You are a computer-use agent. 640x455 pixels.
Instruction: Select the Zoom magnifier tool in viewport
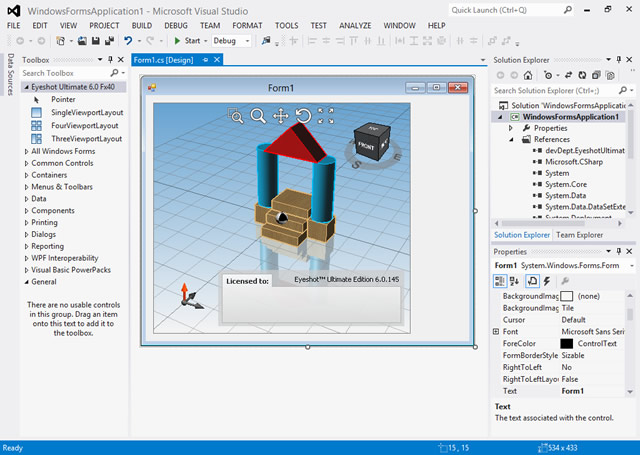point(258,116)
